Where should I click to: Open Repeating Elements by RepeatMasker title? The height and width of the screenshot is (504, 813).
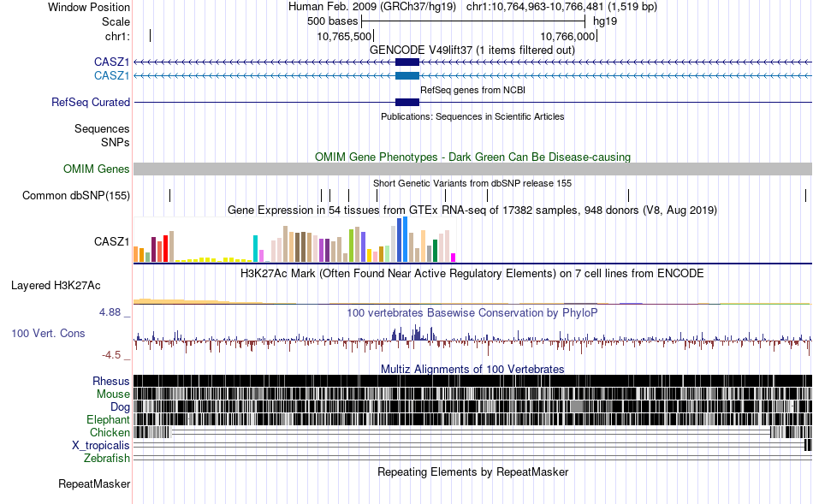tap(473, 472)
